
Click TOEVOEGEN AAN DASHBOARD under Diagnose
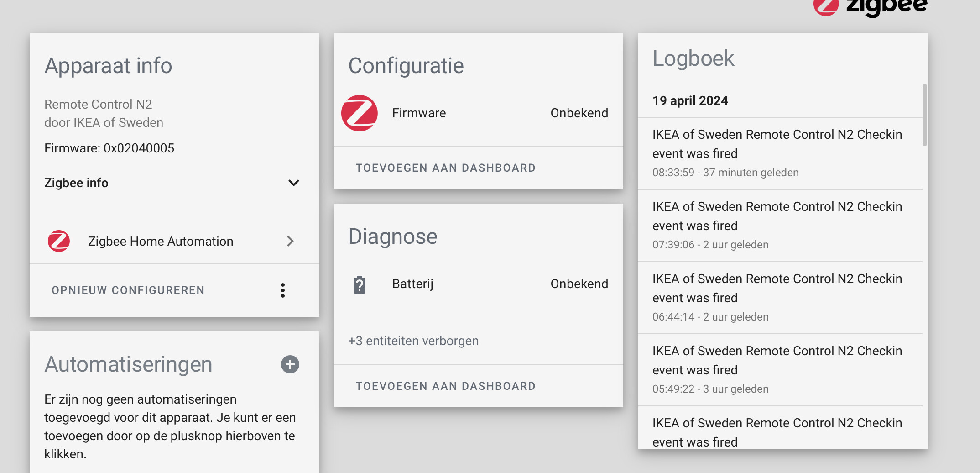pyautogui.click(x=446, y=386)
